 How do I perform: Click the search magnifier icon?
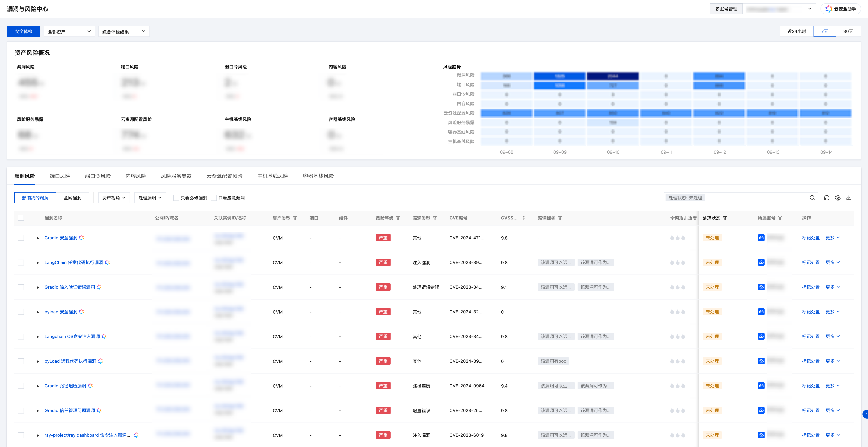(812, 198)
